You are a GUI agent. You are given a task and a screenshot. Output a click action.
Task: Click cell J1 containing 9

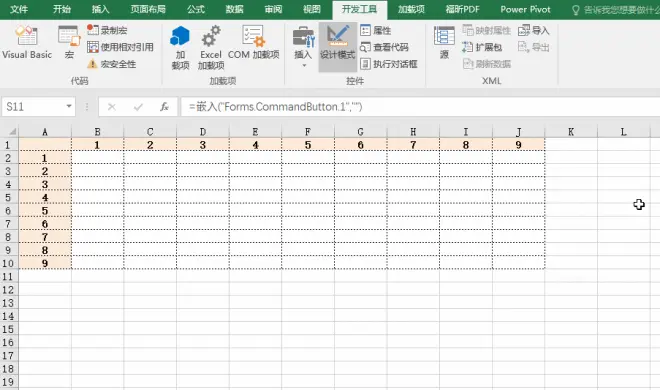tap(519, 145)
